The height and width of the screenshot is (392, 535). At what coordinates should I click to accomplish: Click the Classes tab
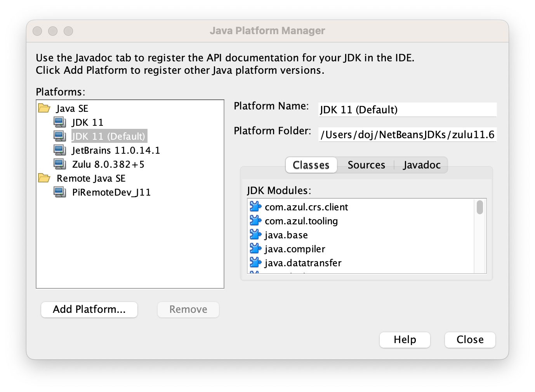(311, 165)
